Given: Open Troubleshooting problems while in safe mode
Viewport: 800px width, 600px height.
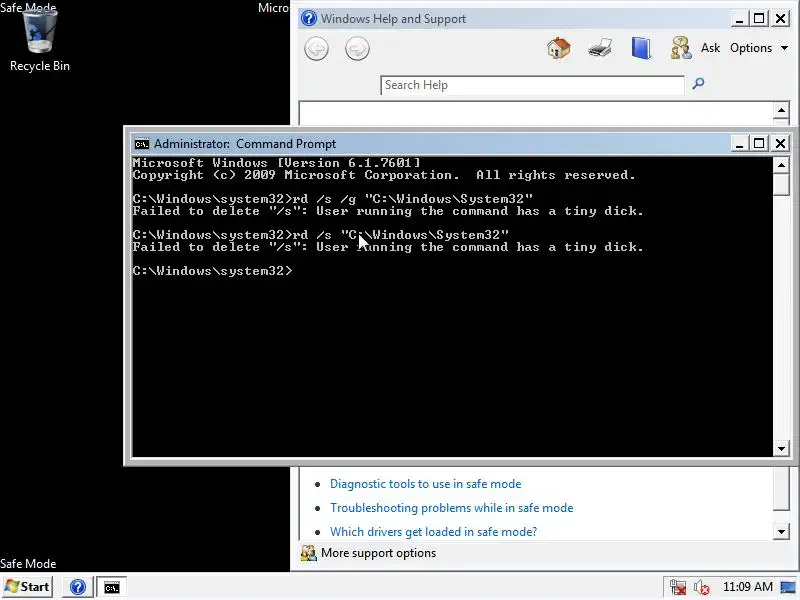Looking at the screenshot, I should (x=452, y=508).
